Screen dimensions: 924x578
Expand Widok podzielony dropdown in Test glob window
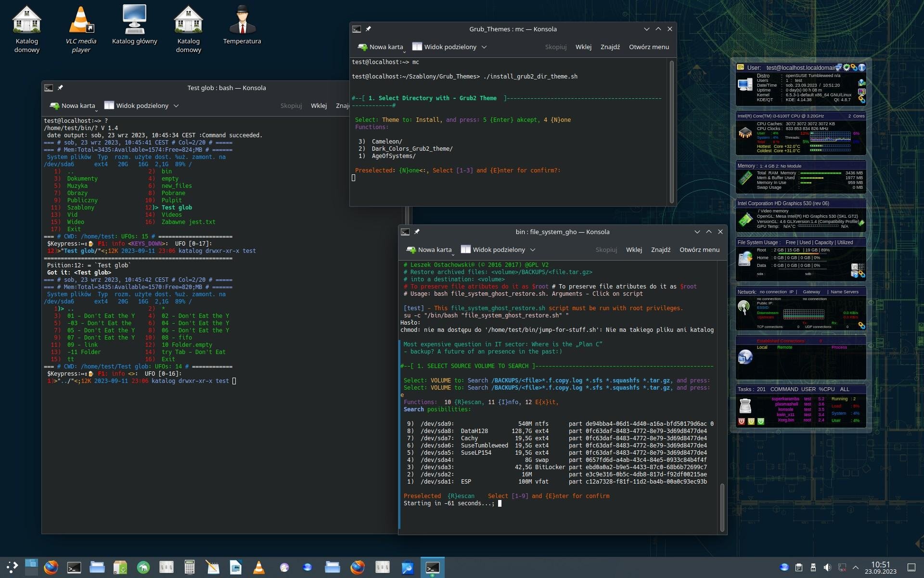(x=176, y=106)
